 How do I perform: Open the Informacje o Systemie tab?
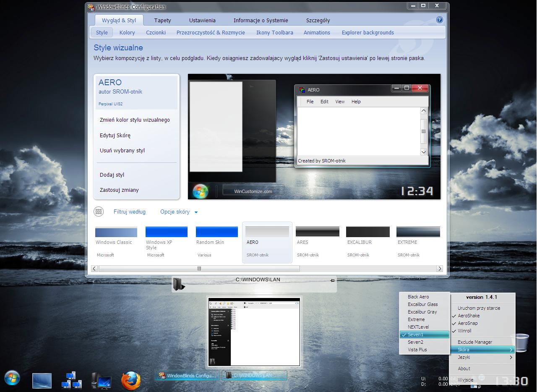click(261, 20)
